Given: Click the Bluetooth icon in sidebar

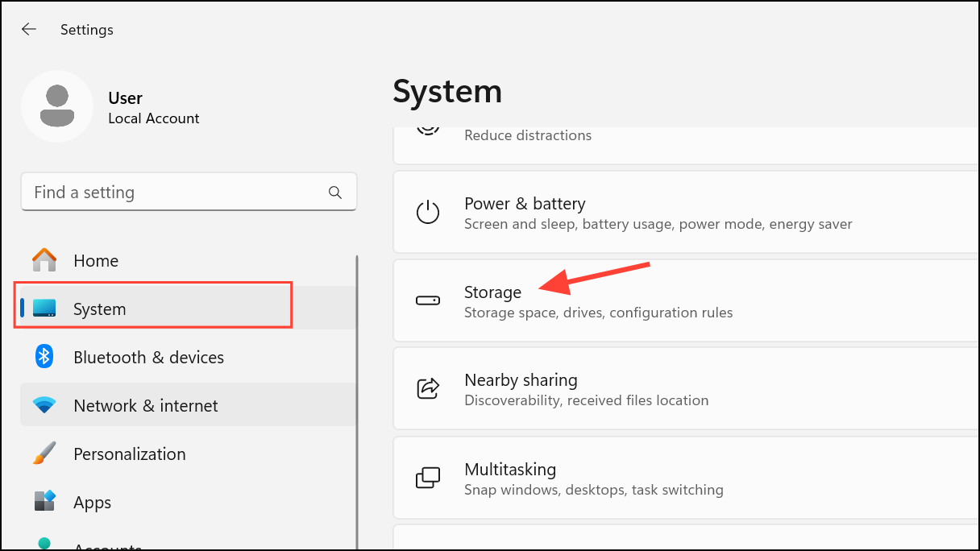Looking at the screenshot, I should point(44,357).
